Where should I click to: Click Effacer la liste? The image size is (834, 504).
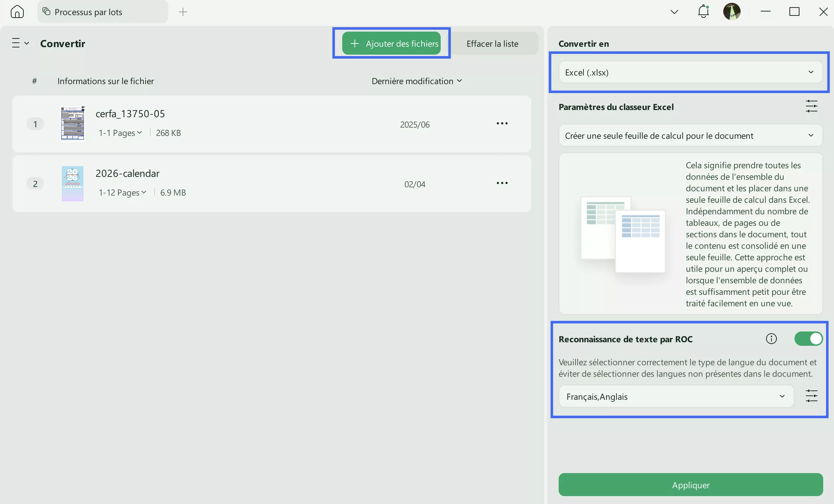(x=492, y=43)
